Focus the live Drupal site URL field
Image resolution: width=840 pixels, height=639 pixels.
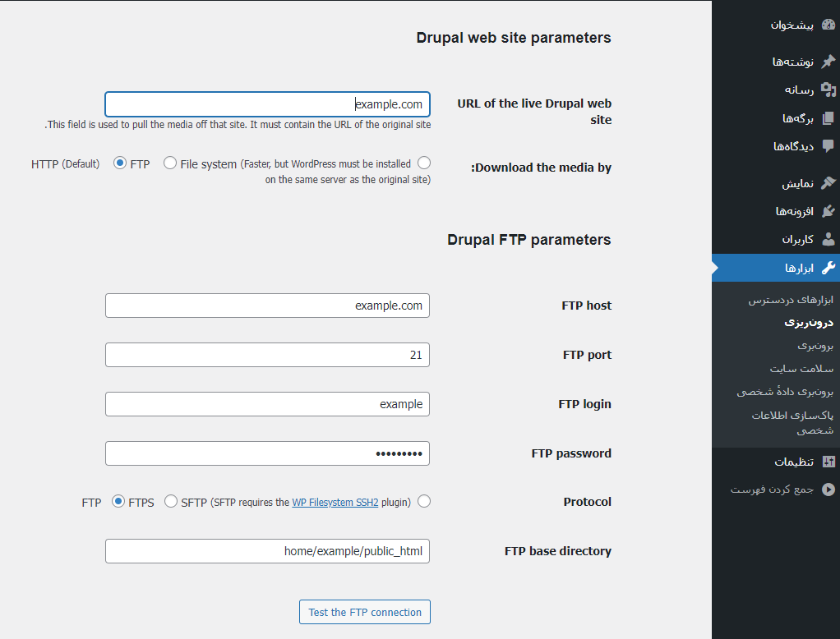click(267, 104)
